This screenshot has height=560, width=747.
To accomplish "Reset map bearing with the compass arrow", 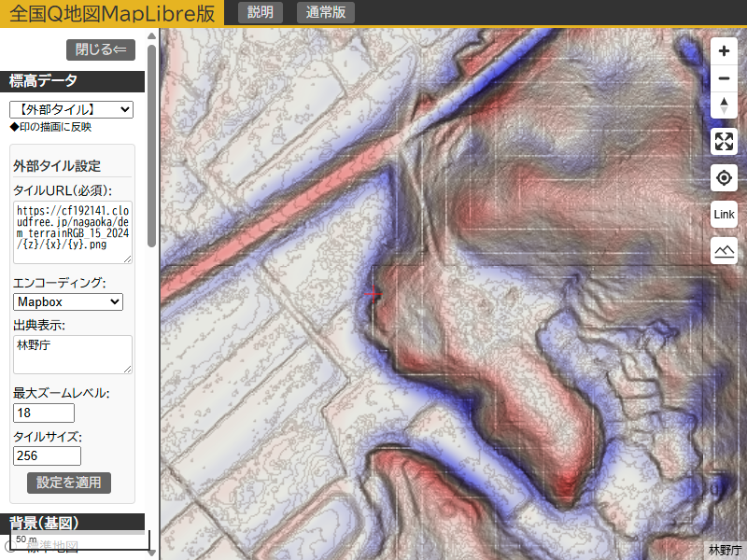I will (x=724, y=105).
